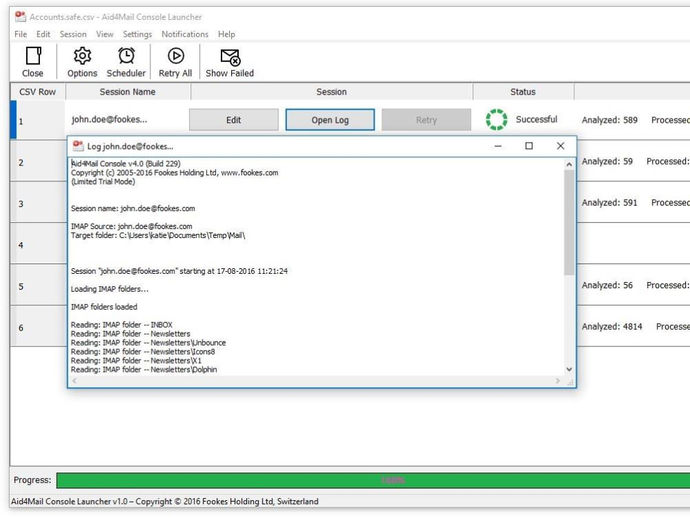Open the View menu
The height and width of the screenshot is (518, 690).
105,34
